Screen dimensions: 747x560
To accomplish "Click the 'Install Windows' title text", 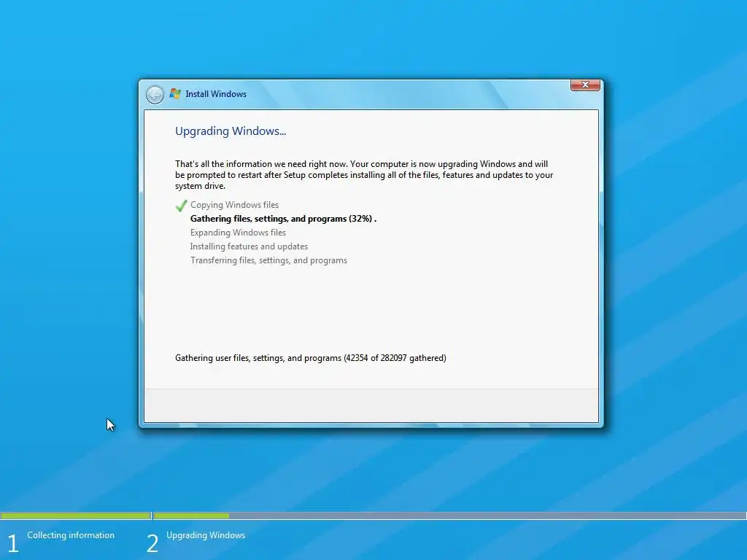I will (x=216, y=94).
